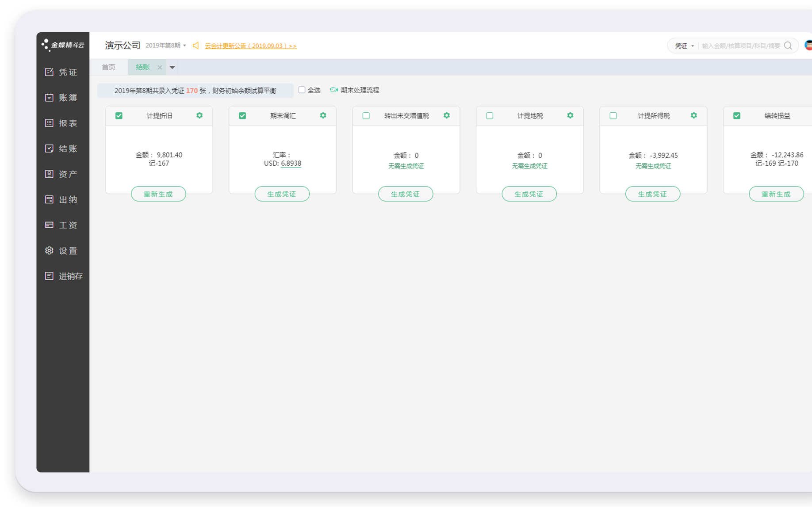Select 报表 in the sidebar menu

coord(62,123)
